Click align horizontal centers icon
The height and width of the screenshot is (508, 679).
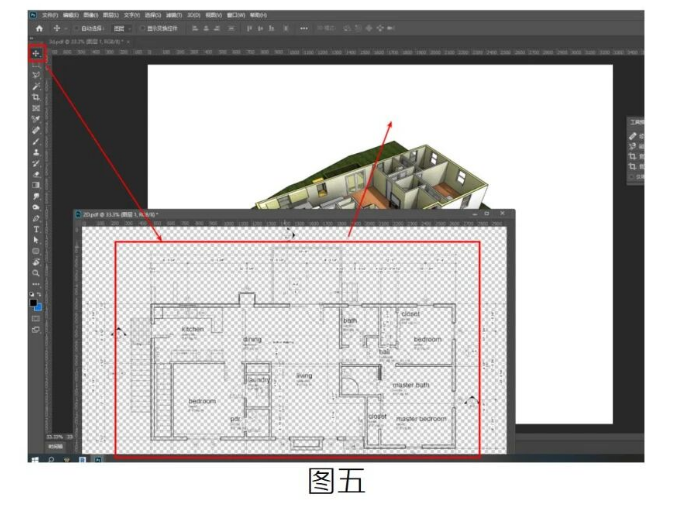(x=206, y=29)
